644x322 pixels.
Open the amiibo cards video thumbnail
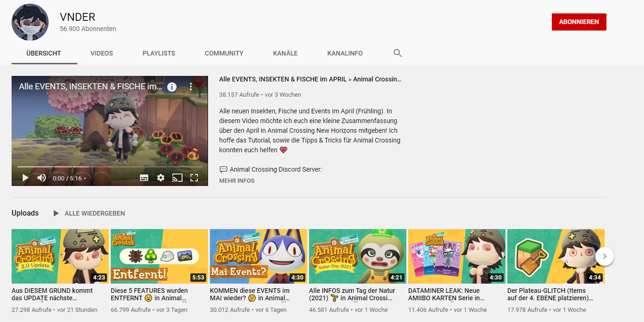[457, 256]
